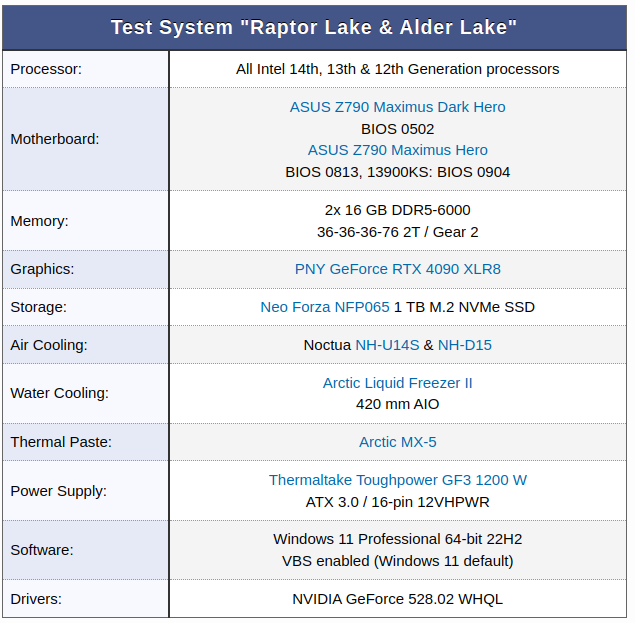Click the 2x 16 GB DDR5-6000 text
Viewport: 635px width, 623px height.
click(x=397, y=210)
